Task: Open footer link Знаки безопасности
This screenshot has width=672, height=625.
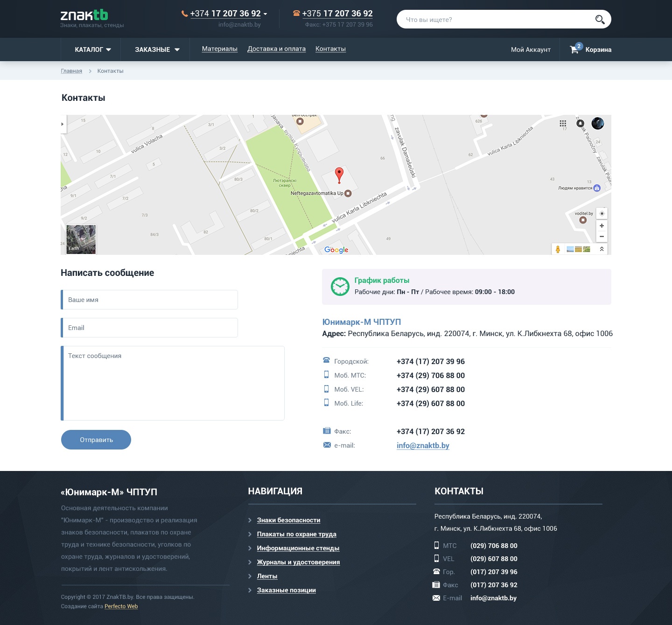Action: [x=288, y=520]
